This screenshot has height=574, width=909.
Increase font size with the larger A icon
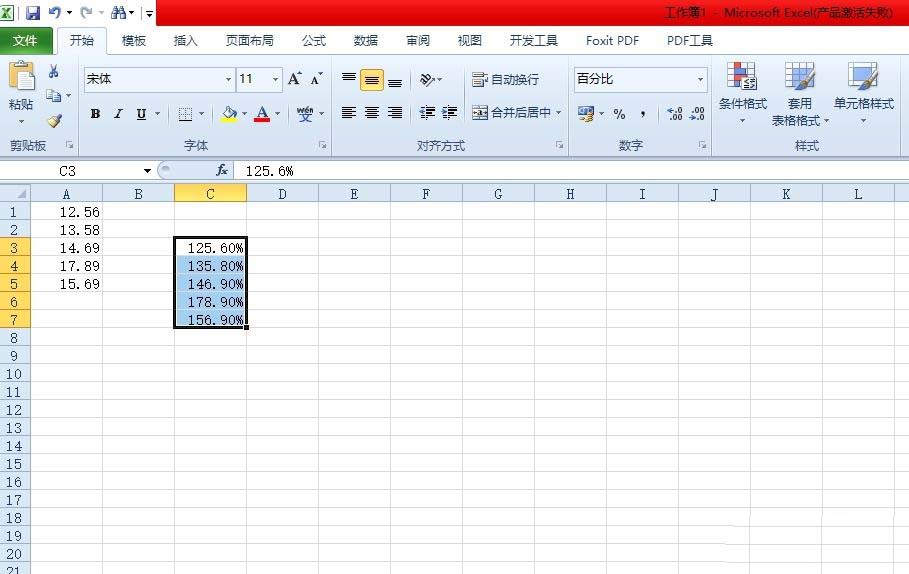(x=294, y=79)
